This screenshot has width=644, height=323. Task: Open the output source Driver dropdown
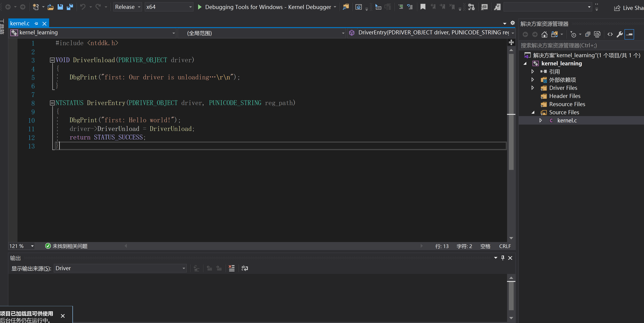click(x=120, y=268)
